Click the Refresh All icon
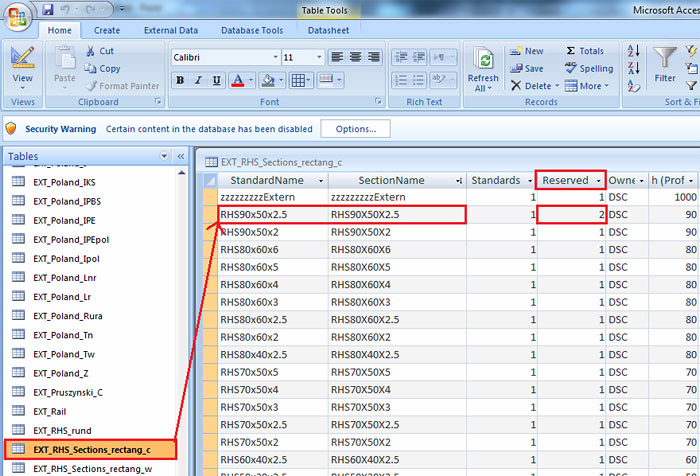700x476 pixels. (x=483, y=60)
